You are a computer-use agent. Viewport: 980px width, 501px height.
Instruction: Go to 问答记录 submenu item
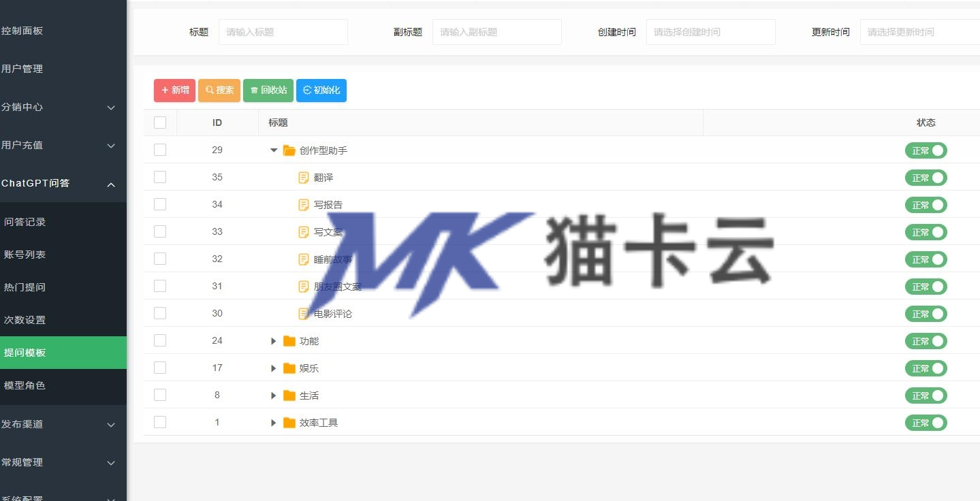coord(63,222)
